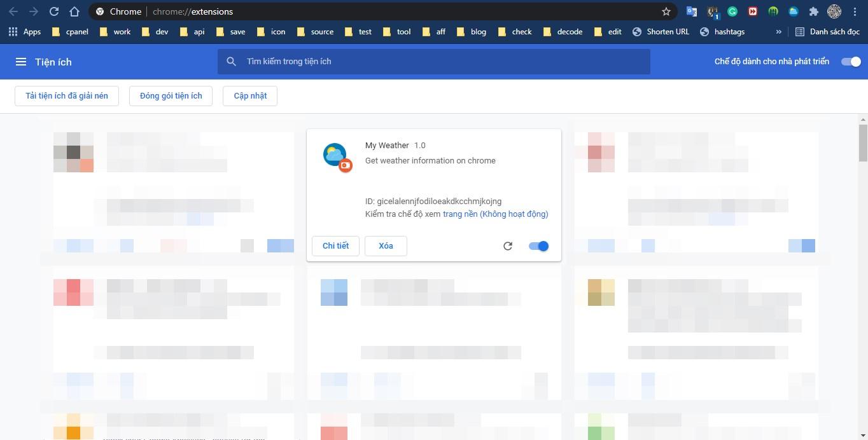Open the Google Translate extension
This screenshot has height=440, width=868.
(x=692, y=11)
